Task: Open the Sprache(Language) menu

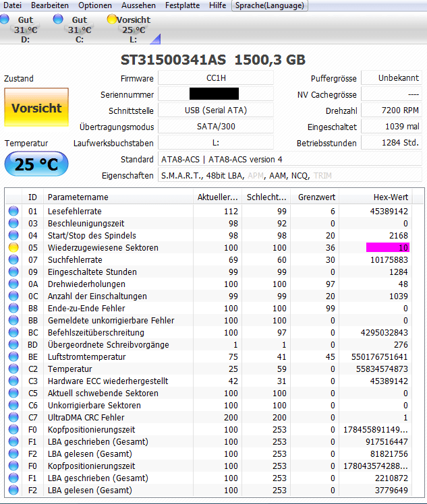Action: tap(270, 5)
